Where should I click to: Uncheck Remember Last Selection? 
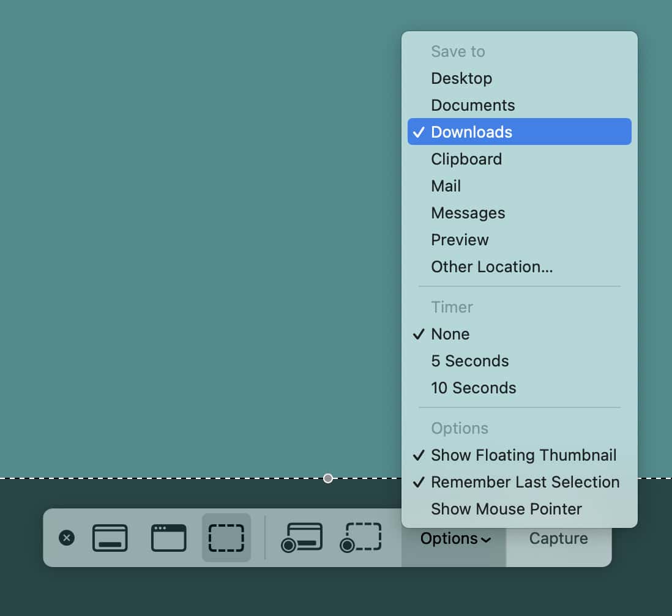pos(525,482)
